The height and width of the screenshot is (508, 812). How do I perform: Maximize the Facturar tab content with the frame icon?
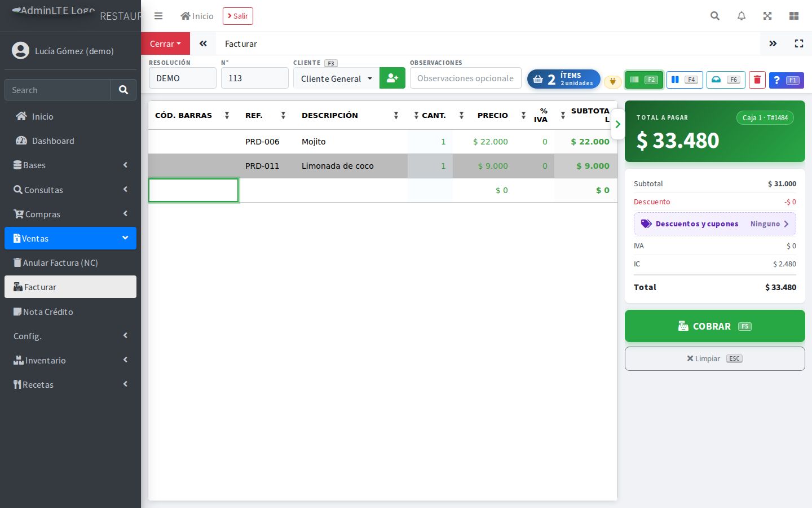(799, 43)
